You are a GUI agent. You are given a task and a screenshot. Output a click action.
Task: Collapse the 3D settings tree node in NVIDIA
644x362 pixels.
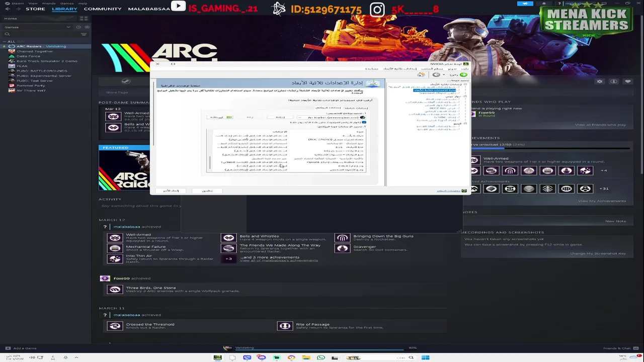pos(465,84)
